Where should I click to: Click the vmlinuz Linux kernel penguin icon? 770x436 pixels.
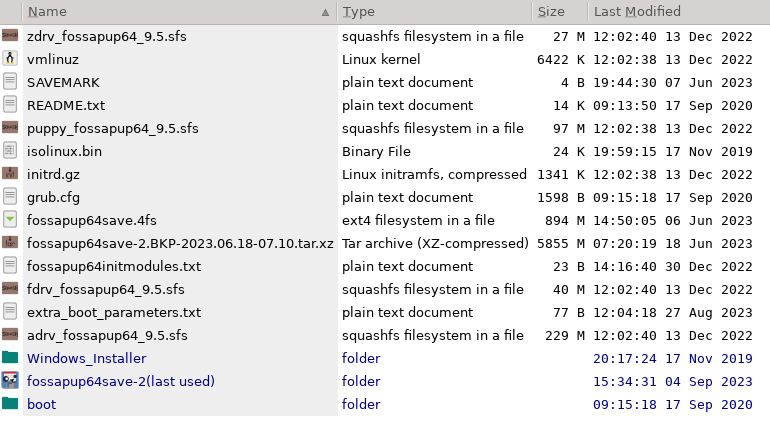[x=10, y=59]
